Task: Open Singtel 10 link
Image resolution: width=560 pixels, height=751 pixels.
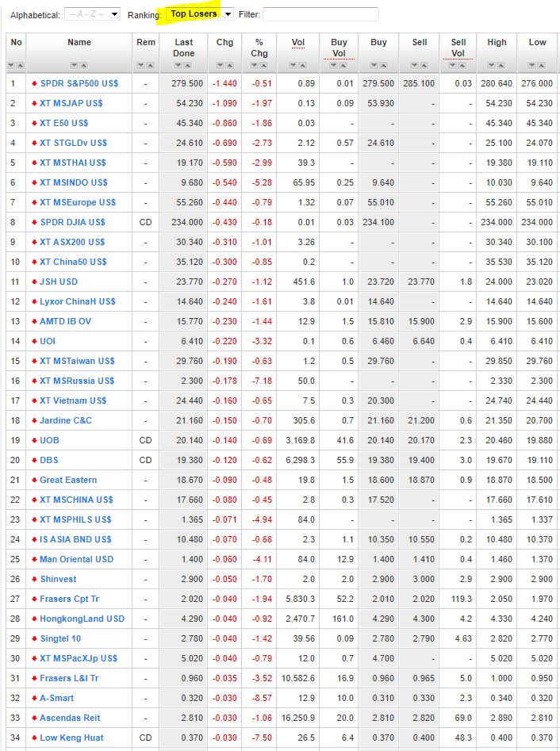Action: pyautogui.click(x=60, y=638)
